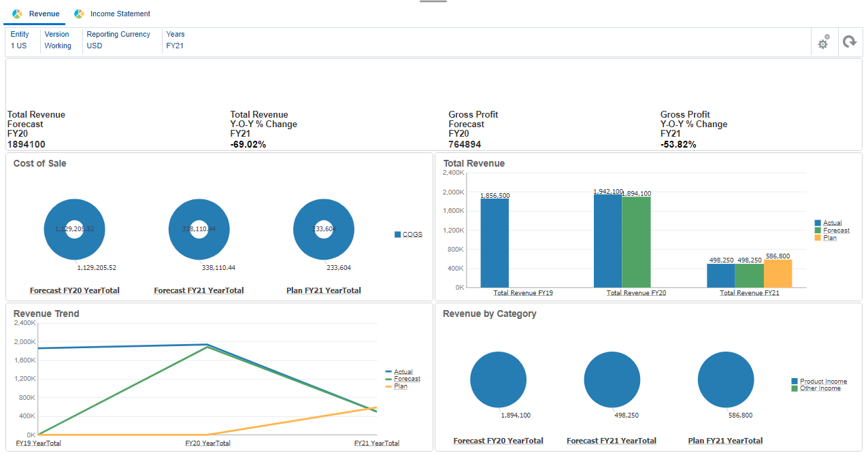Click the Plan FY21 YearTotal revenue pie

(727, 380)
